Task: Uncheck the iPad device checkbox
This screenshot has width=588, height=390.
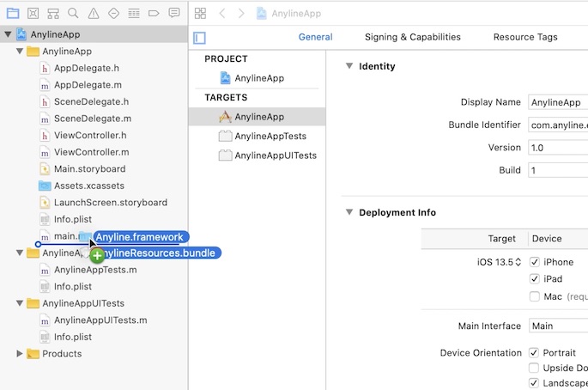Action: pyautogui.click(x=535, y=279)
